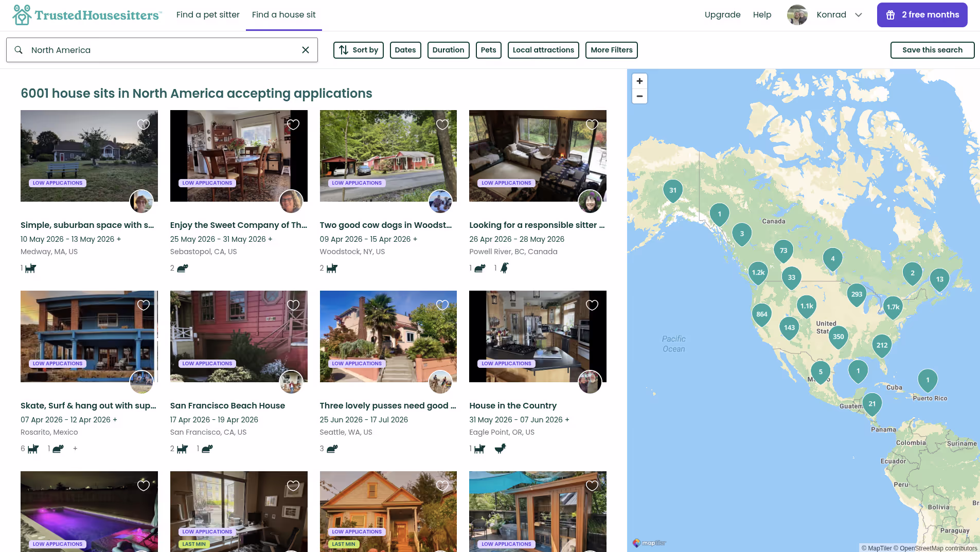The width and height of the screenshot is (980, 552).
Task: Click the map cluster marker 73
Action: (783, 251)
